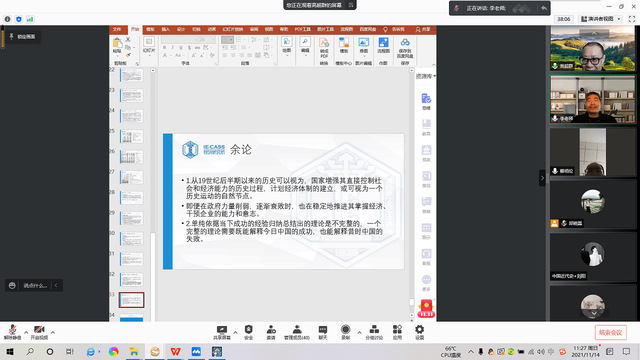Open 管理成员(40) member management
The image size is (640, 360).
[297, 332]
